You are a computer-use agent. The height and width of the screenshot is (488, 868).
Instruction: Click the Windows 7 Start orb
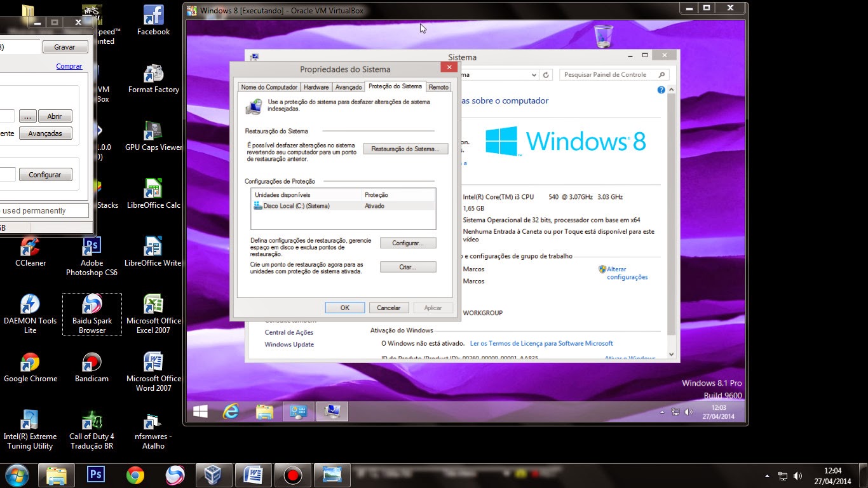[17, 475]
